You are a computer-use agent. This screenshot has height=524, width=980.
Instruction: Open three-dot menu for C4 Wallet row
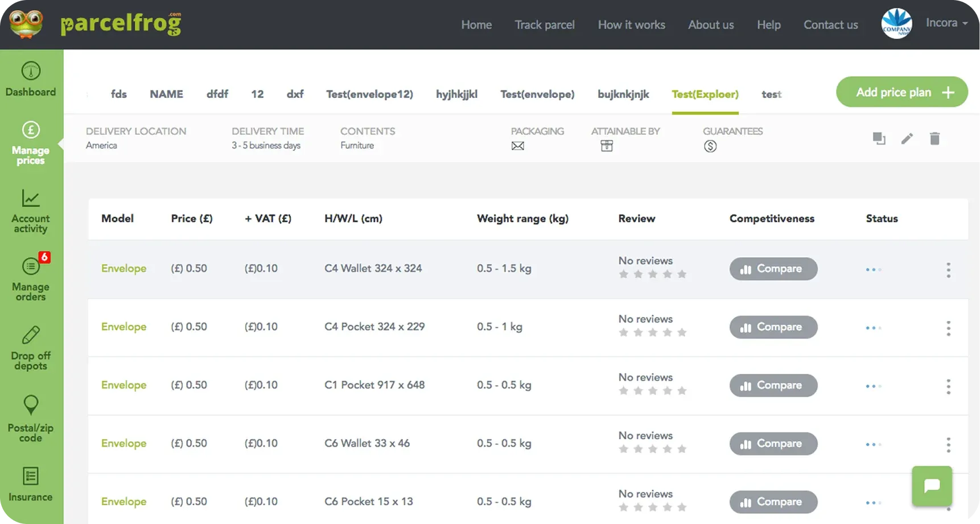point(948,270)
